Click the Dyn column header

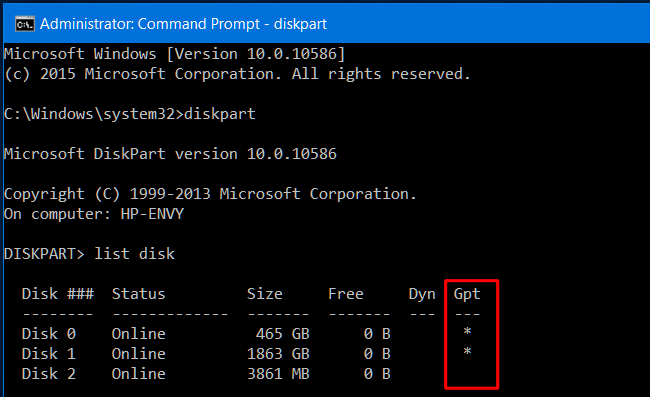pyautogui.click(x=422, y=294)
